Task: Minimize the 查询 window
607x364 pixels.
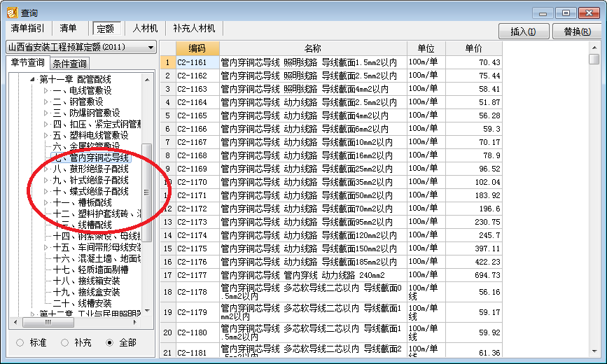Action: click(543, 13)
